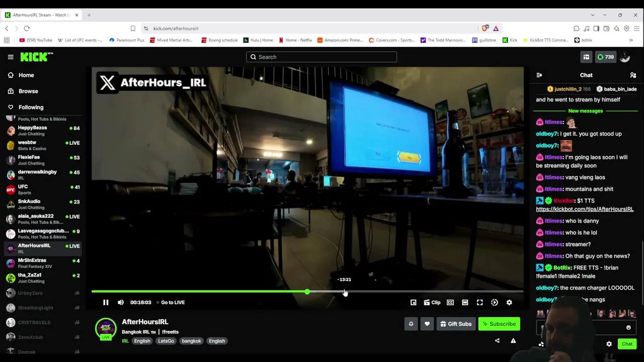Jump back to live with Go to LIVE

(x=173, y=302)
